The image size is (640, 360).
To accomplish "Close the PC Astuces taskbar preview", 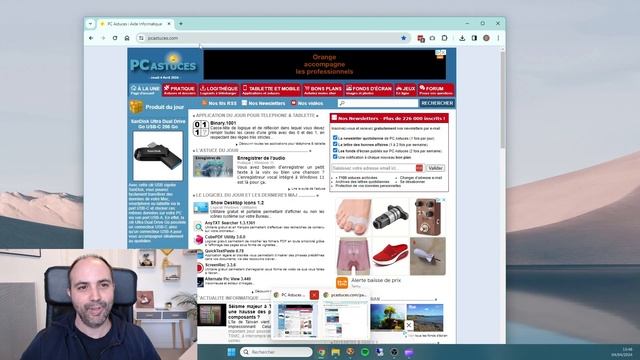I will pos(314,295).
